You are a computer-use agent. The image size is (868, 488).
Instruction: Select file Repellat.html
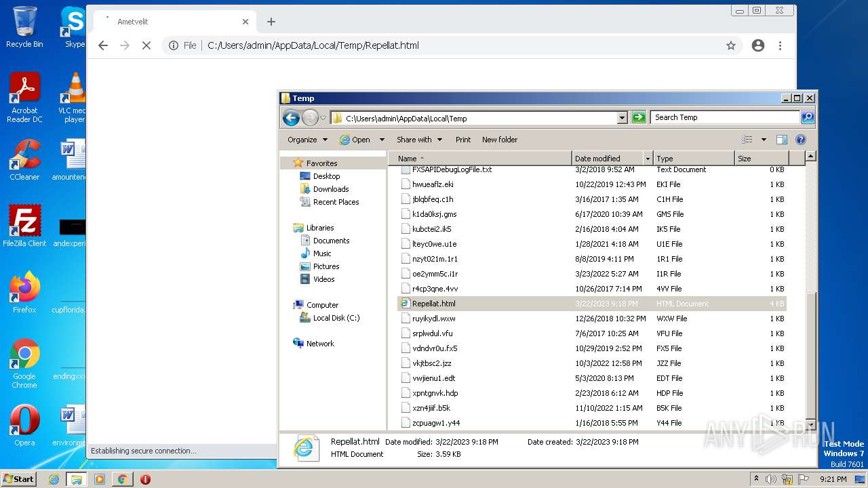591,304
